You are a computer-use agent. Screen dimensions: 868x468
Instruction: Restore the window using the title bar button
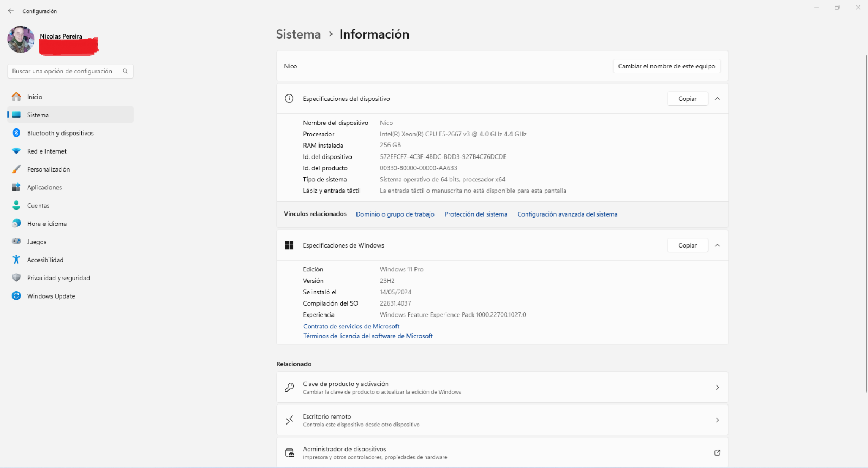click(x=837, y=7)
